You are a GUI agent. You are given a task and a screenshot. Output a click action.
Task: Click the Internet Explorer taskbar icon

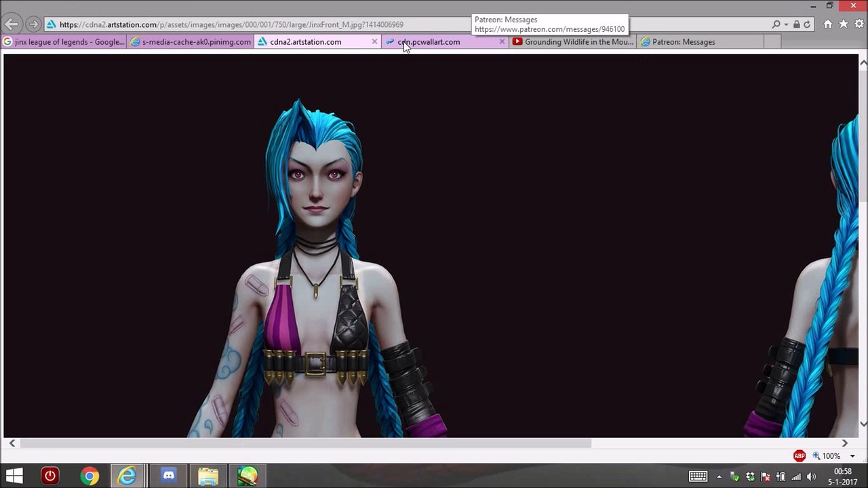(x=127, y=476)
